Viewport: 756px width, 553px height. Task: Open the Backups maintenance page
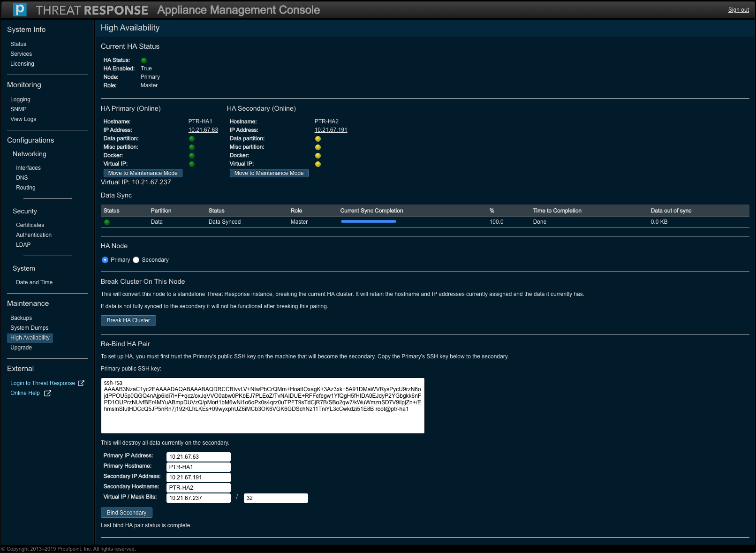click(21, 318)
